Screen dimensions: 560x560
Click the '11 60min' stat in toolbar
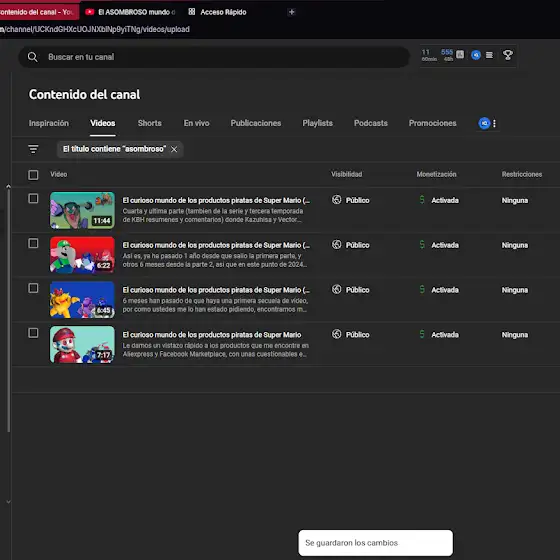(x=429, y=55)
